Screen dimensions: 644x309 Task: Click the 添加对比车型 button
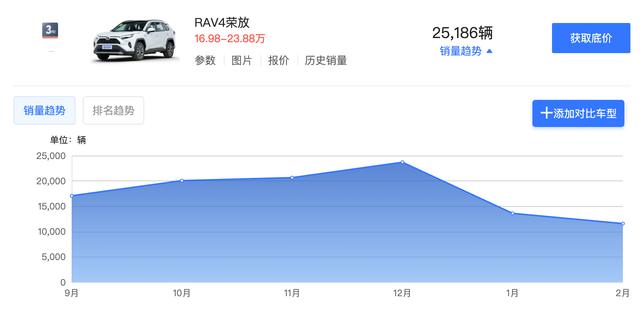[x=578, y=113]
